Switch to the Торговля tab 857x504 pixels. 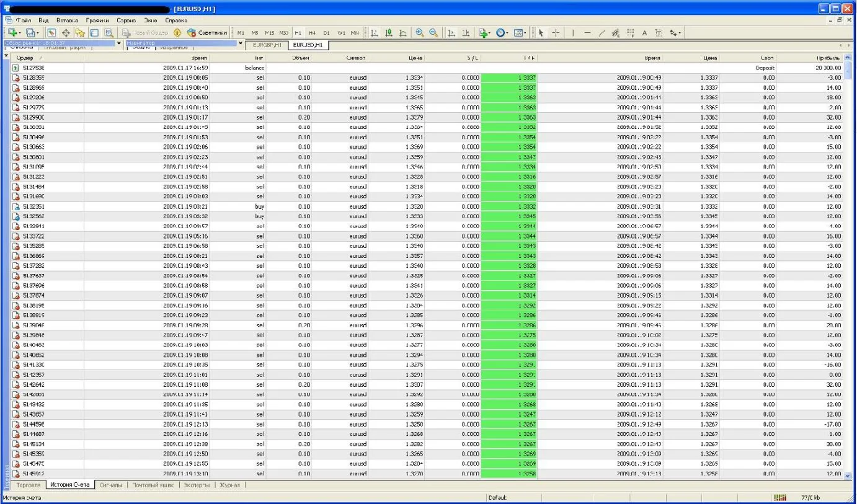(x=29, y=485)
